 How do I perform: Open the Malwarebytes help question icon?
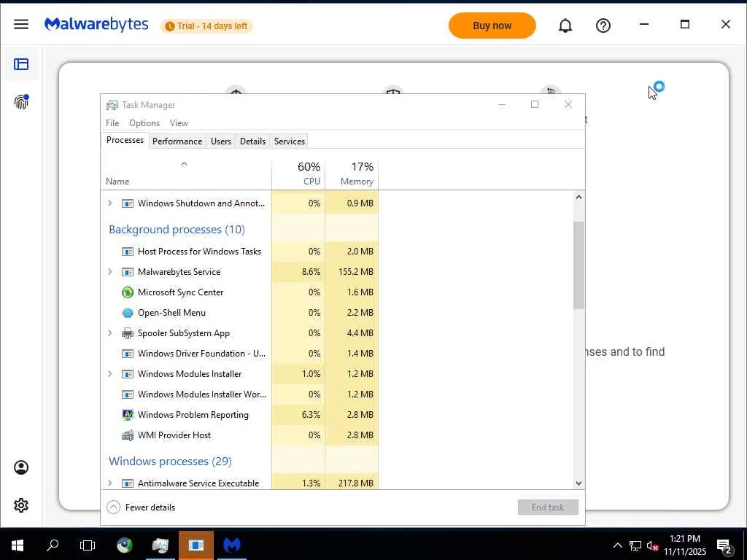pyautogui.click(x=603, y=26)
